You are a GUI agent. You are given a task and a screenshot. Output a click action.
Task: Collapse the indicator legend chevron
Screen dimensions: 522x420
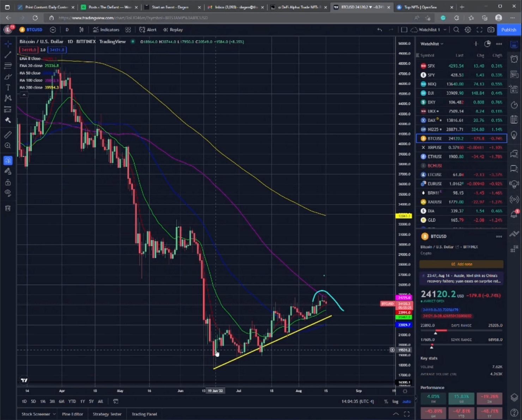point(24,95)
